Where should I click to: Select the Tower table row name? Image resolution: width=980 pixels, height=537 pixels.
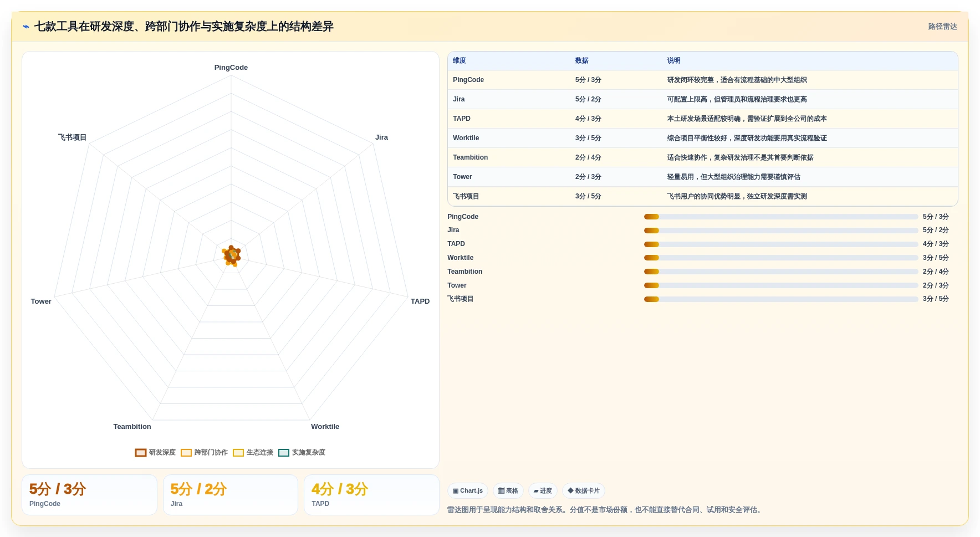pos(462,177)
